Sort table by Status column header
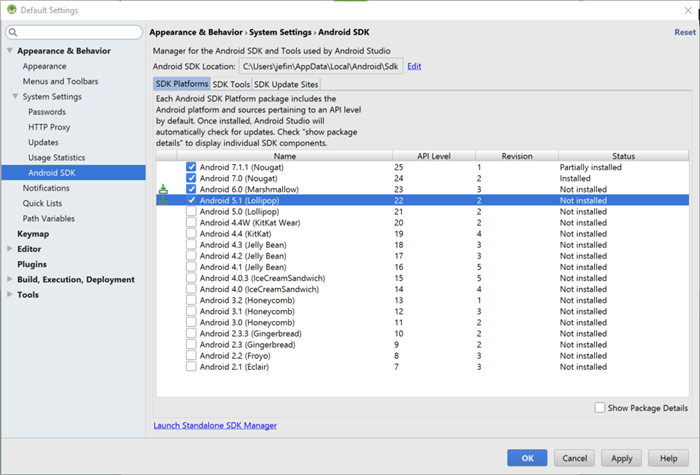Screen dimensions: 700x475 pos(623,156)
